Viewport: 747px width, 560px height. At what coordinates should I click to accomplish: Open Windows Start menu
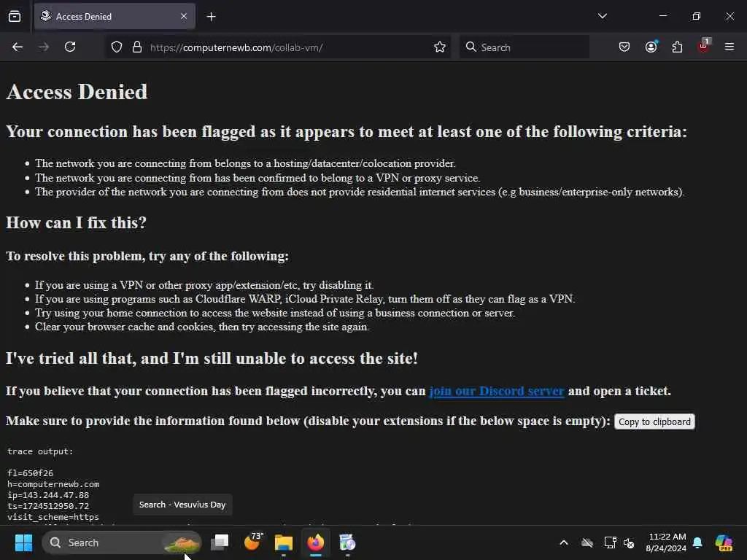point(23,542)
